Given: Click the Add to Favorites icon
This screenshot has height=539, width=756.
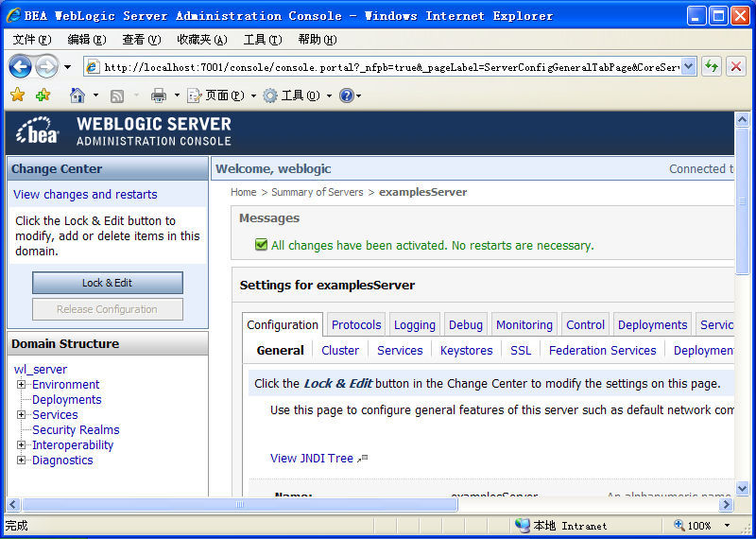Looking at the screenshot, I should click(43, 96).
